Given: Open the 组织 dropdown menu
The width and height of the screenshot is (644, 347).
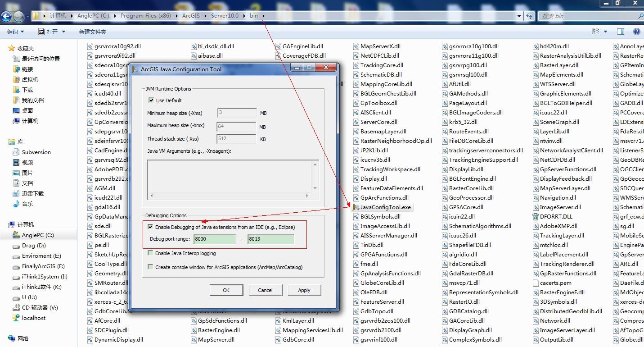Looking at the screenshot, I should (x=16, y=32).
